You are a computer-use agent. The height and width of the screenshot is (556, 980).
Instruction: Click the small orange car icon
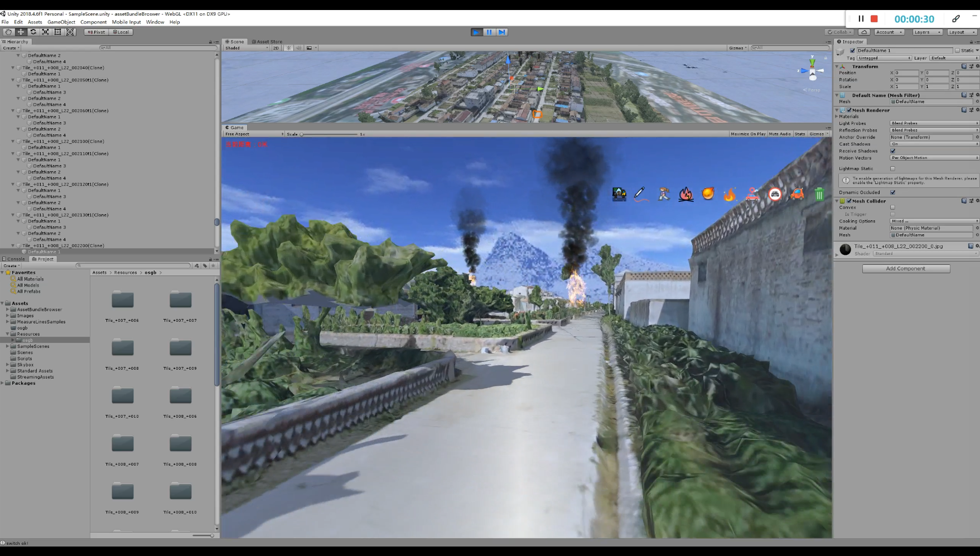point(797,194)
